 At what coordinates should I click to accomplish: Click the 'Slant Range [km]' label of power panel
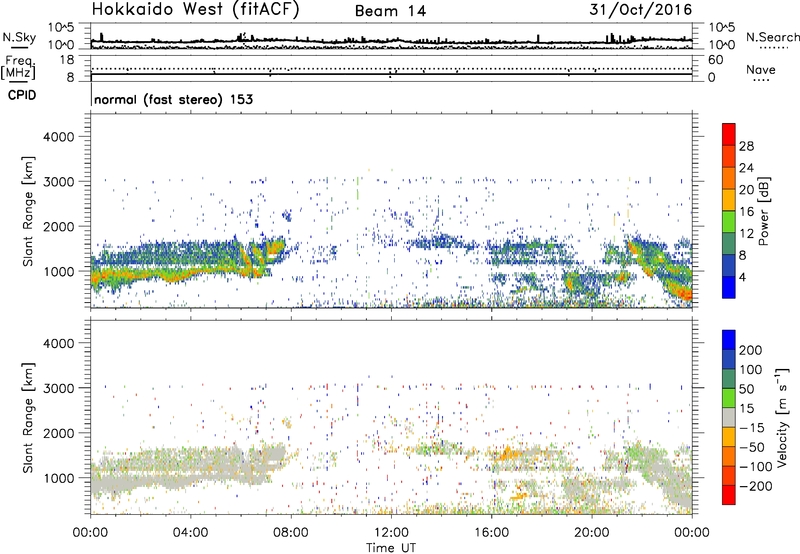(29, 211)
